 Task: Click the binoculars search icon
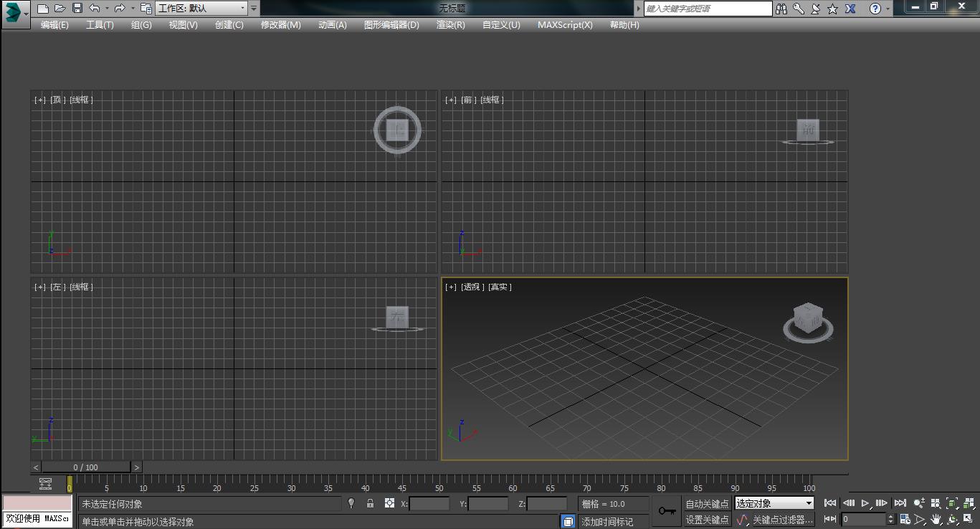click(x=782, y=9)
